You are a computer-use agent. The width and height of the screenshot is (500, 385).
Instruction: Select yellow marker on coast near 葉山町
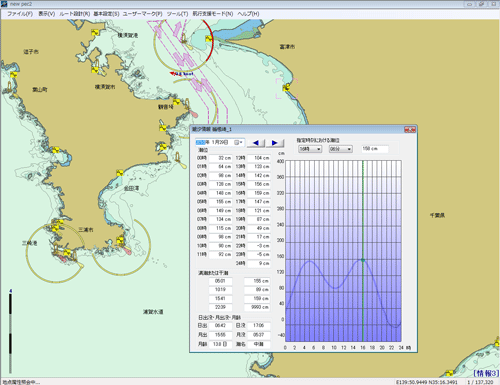coord(13,75)
